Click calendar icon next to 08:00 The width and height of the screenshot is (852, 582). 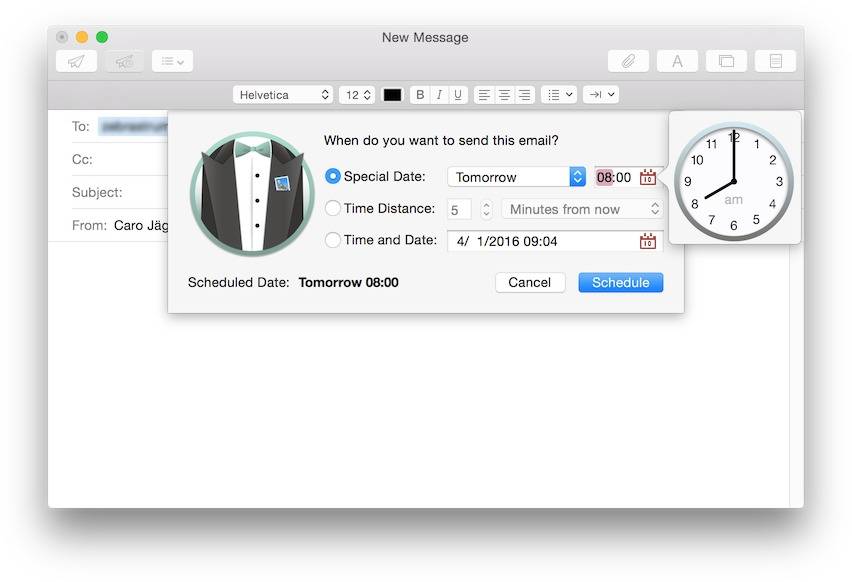(x=648, y=177)
